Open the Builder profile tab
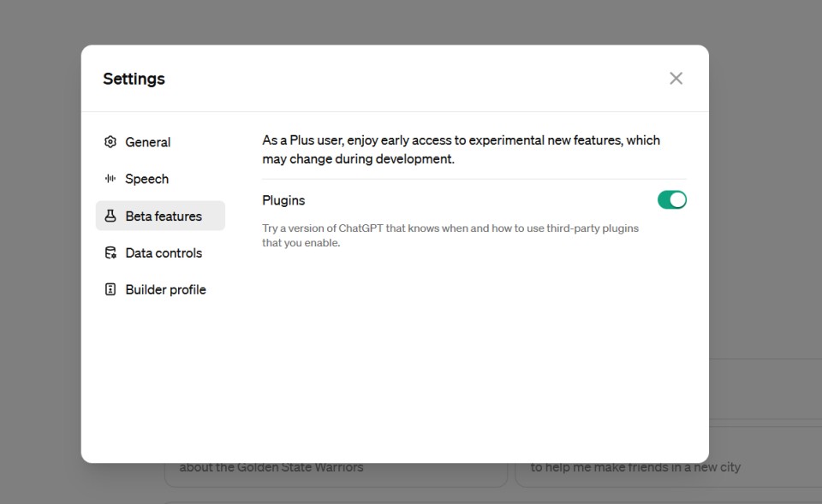This screenshot has height=504, width=822. (x=165, y=289)
